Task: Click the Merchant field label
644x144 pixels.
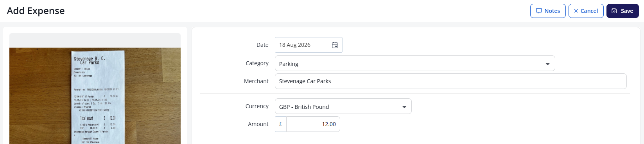Action: click(256, 81)
